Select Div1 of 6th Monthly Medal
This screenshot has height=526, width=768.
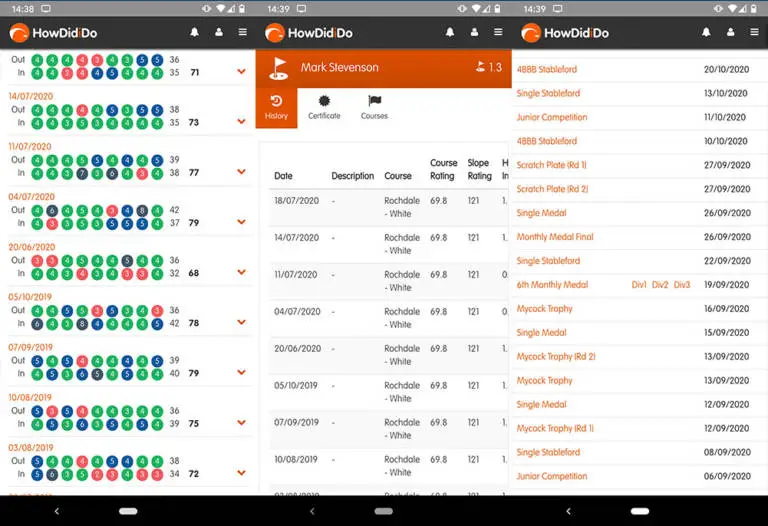[x=639, y=285]
